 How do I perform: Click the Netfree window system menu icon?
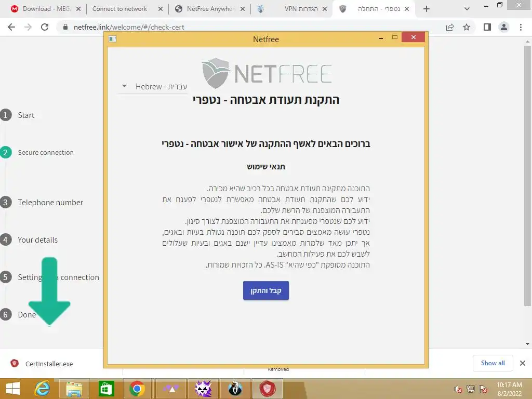113,39
